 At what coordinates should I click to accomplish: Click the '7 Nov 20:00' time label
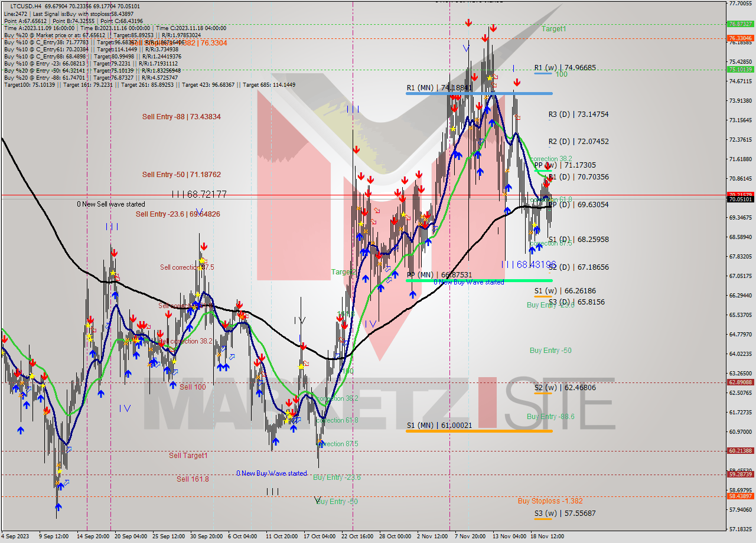470,537
